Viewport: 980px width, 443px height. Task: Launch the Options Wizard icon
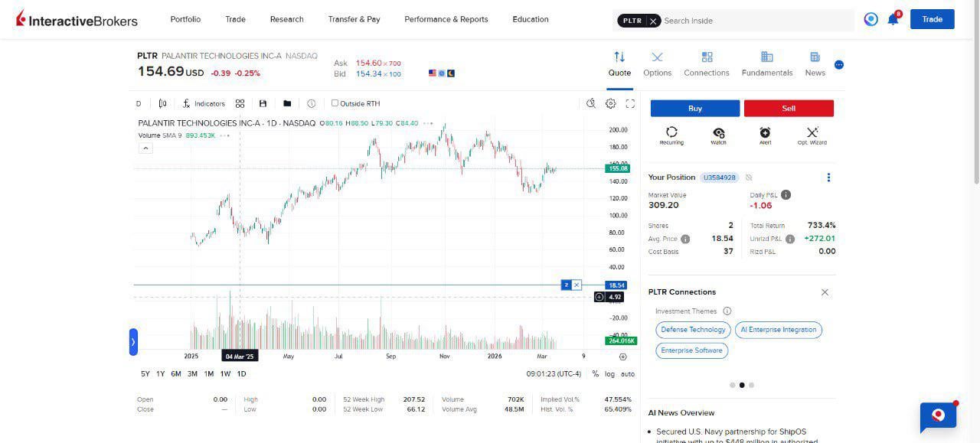pyautogui.click(x=812, y=133)
